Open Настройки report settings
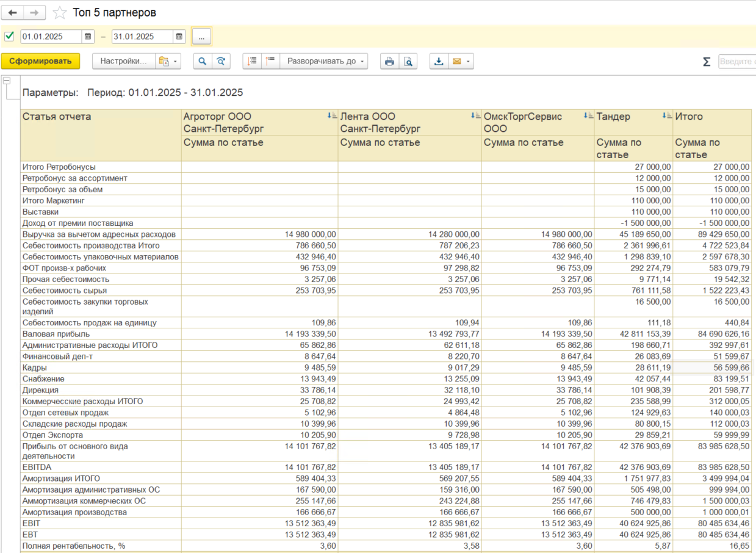Viewport: 756px width, 553px height. [x=123, y=61]
